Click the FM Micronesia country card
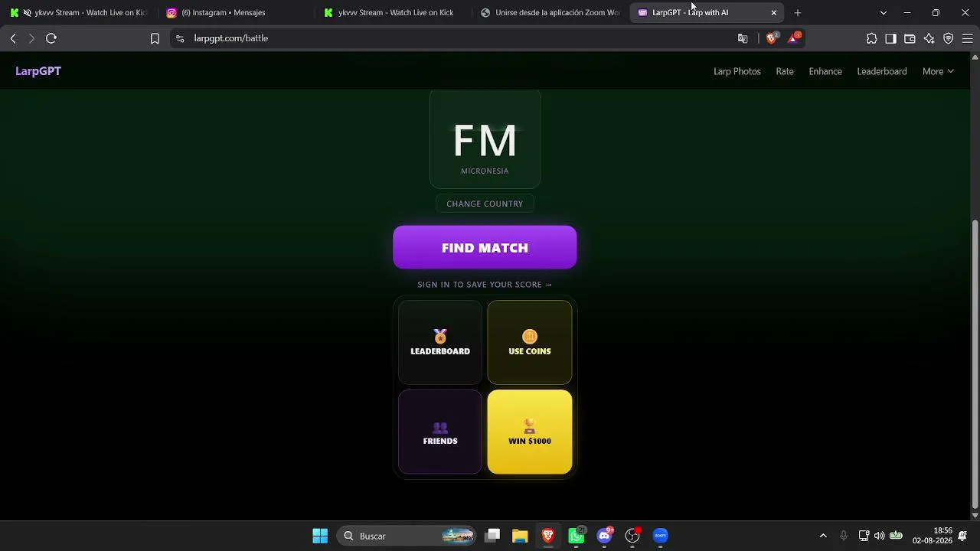This screenshot has width=980, height=551. tap(485, 139)
